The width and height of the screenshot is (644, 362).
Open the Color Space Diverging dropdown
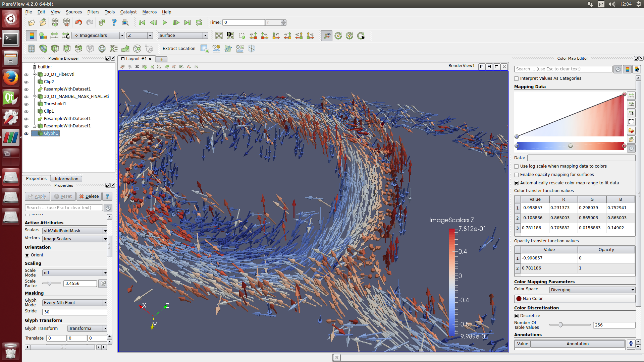tap(592, 290)
